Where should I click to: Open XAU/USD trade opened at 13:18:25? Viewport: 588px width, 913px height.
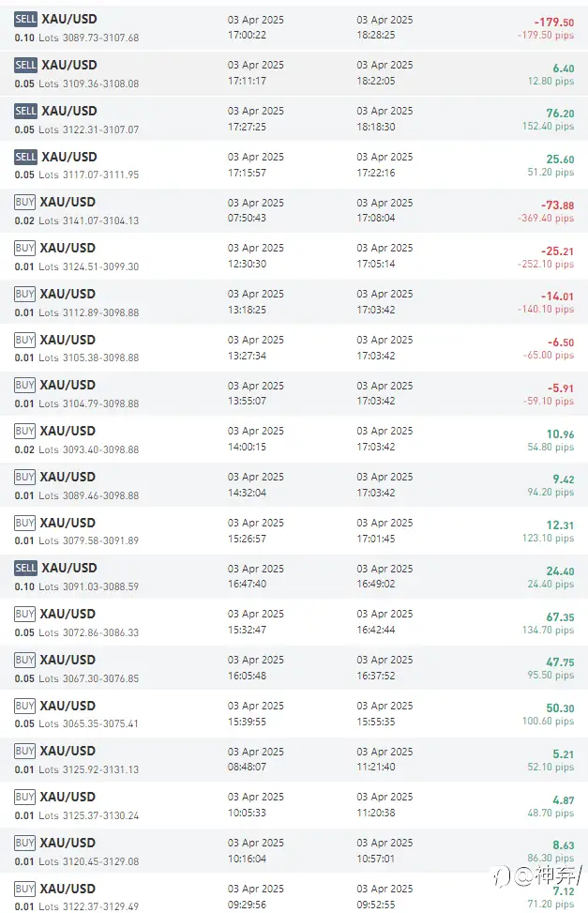294,302
